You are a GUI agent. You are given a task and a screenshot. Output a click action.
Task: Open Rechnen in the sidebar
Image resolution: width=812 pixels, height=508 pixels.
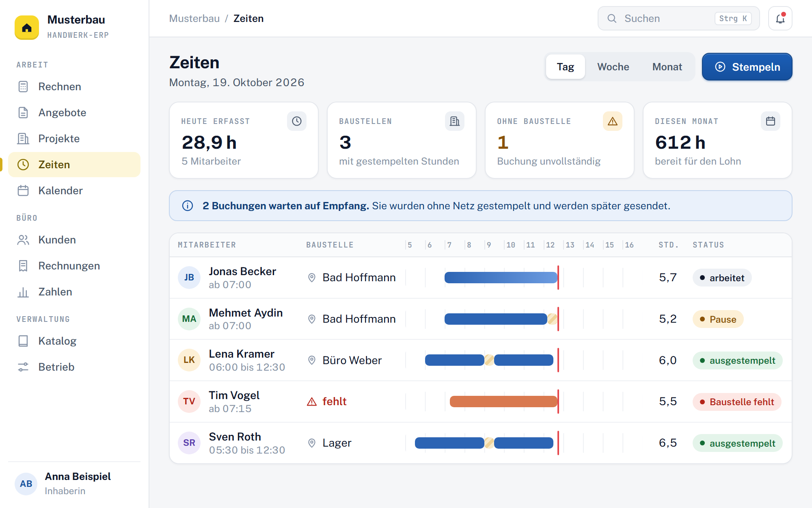(x=74, y=87)
